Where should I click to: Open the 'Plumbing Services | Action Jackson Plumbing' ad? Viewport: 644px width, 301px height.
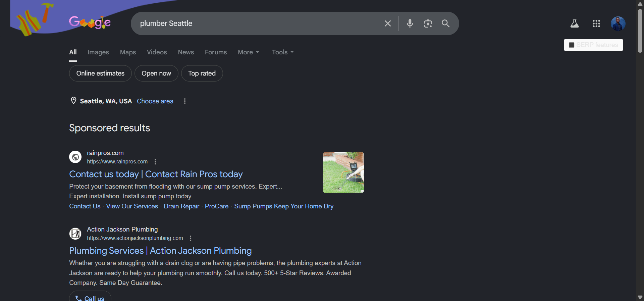160,251
